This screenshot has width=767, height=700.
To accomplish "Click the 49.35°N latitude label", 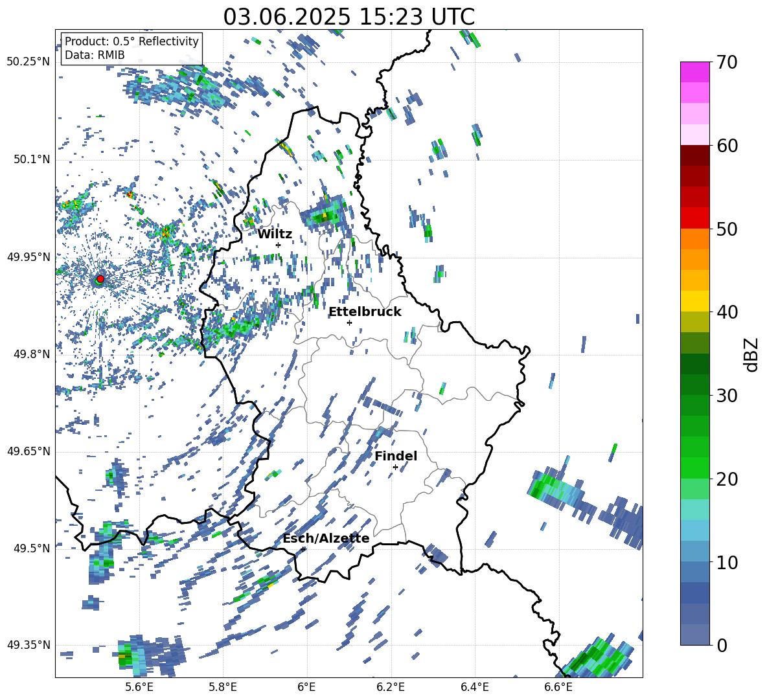I will pyautogui.click(x=28, y=645).
